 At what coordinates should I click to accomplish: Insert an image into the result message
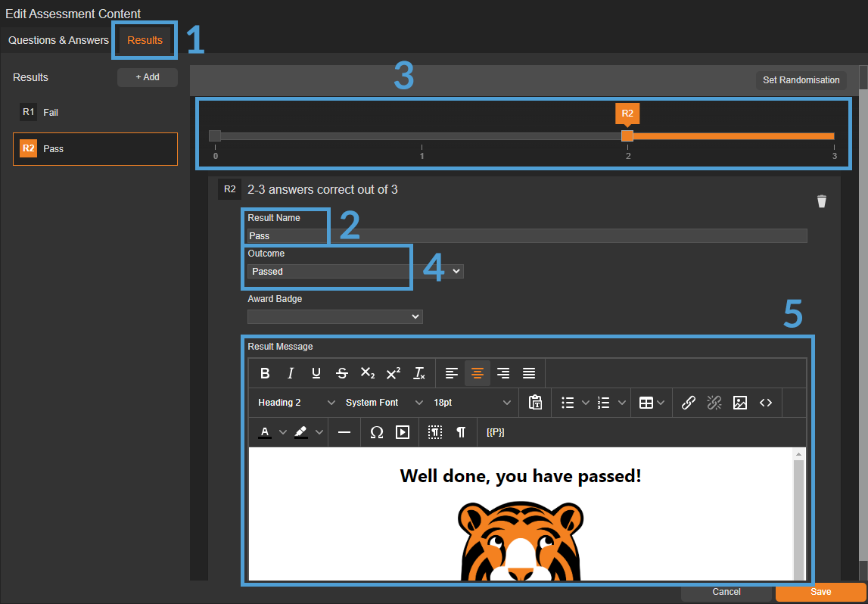[739, 403]
